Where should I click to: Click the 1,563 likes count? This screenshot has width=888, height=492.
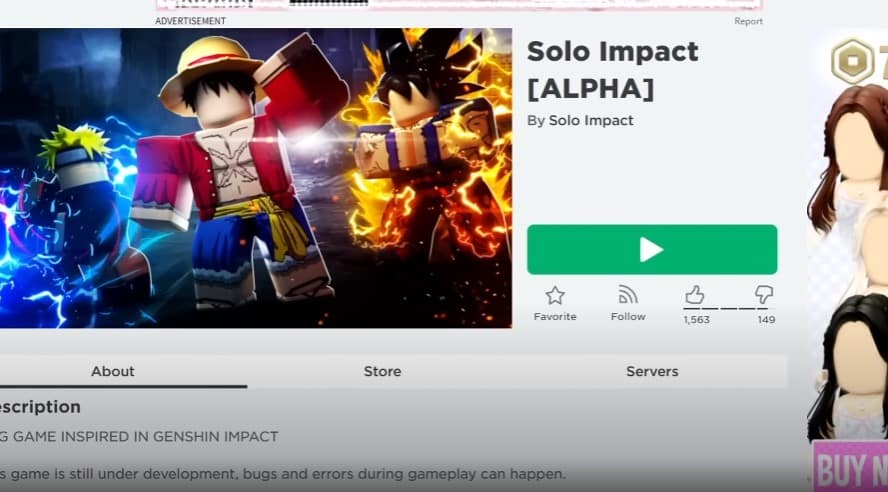[x=696, y=320]
